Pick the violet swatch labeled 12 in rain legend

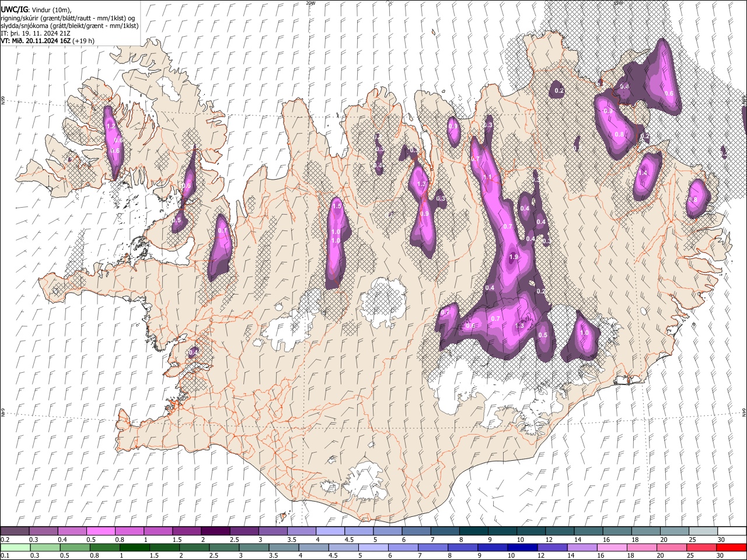[552, 547]
